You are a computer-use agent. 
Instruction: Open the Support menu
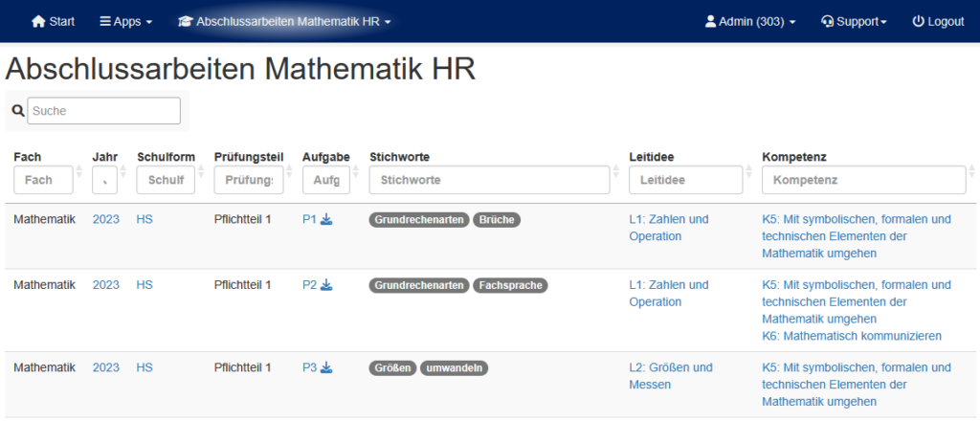[854, 21]
